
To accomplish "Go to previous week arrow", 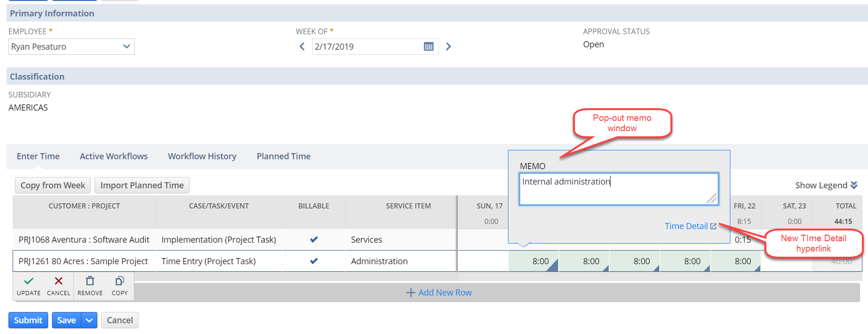I will click(x=302, y=46).
